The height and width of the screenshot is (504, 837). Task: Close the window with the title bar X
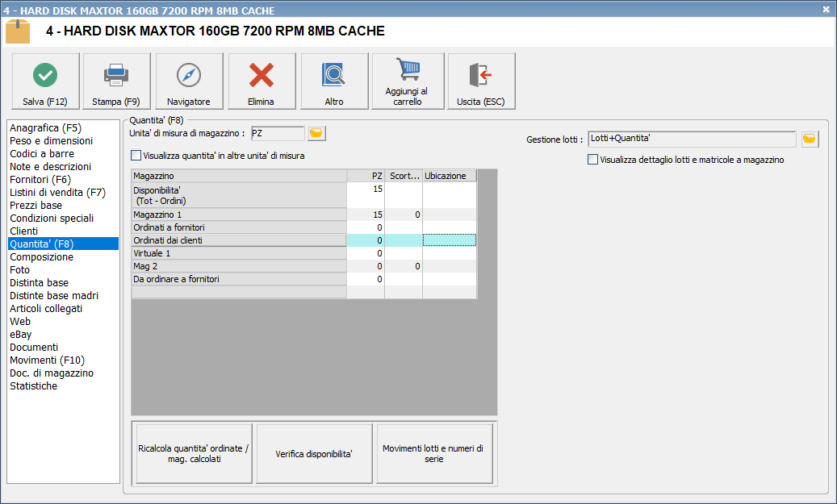826,10
